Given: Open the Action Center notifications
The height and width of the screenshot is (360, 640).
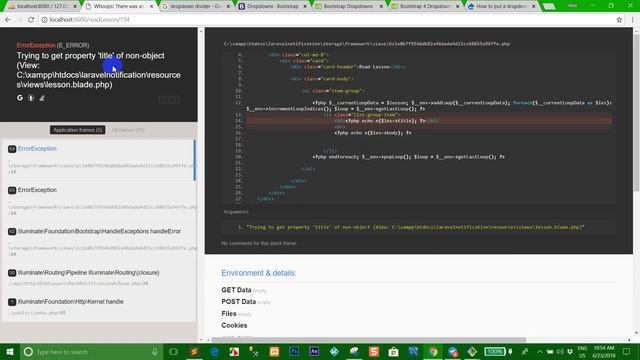Looking at the screenshot, I should 627,351.
